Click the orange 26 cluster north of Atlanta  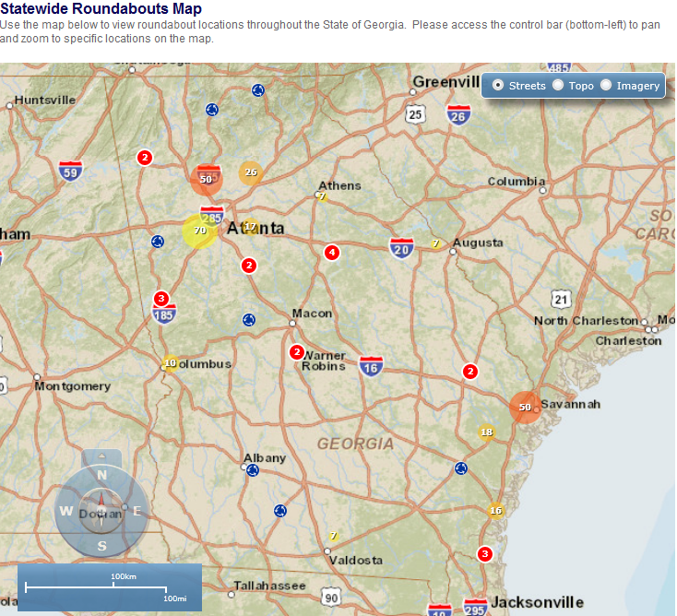251,172
